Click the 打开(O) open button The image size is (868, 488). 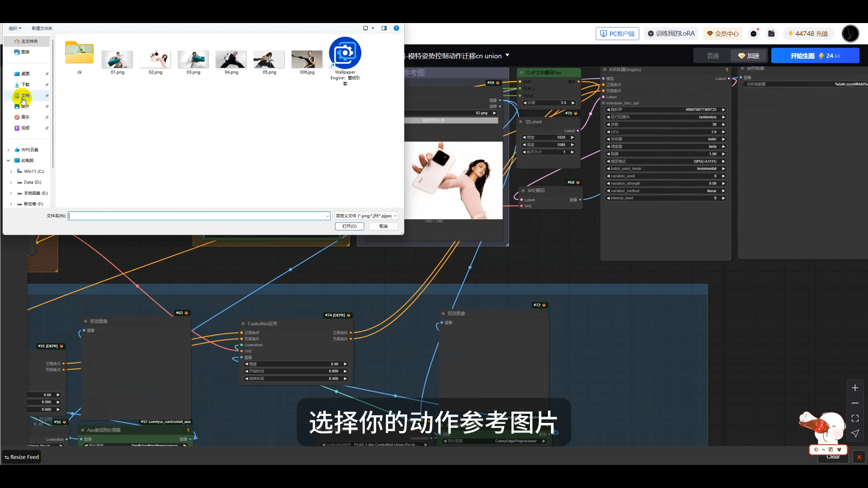[349, 226]
